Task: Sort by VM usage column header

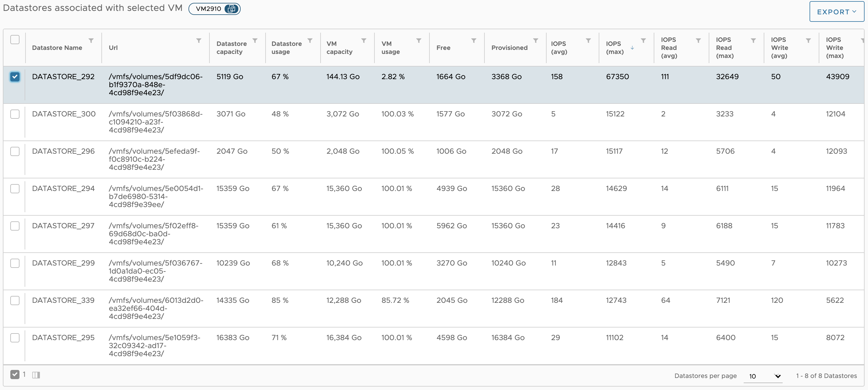Action: click(x=390, y=48)
